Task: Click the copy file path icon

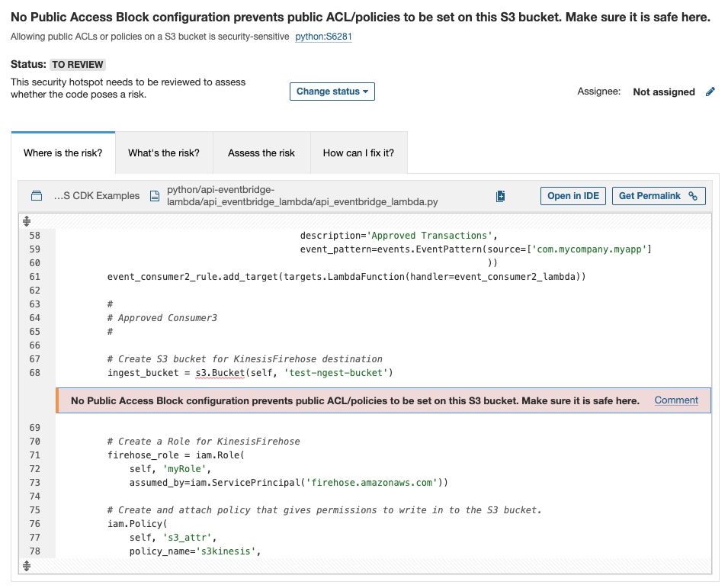Action: pos(501,196)
